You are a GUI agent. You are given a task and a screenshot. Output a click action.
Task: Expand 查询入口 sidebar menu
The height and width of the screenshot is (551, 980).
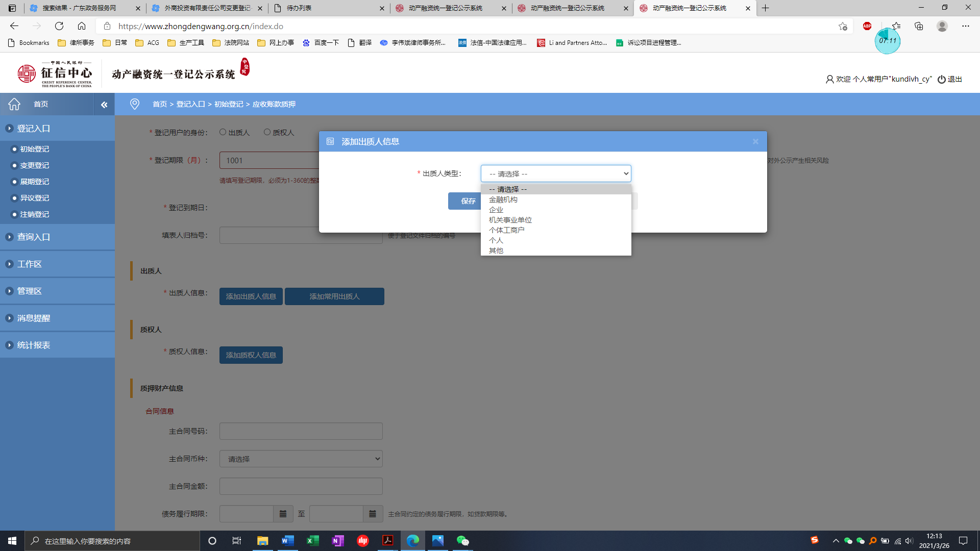click(x=34, y=237)
